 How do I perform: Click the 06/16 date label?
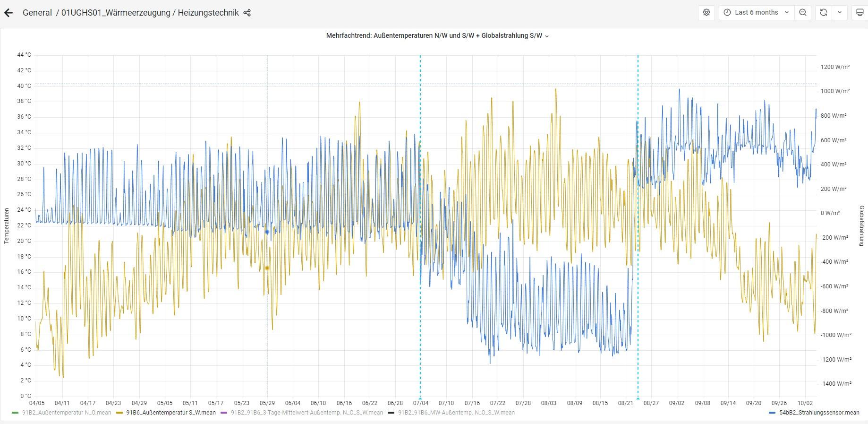tap(344, 403)
